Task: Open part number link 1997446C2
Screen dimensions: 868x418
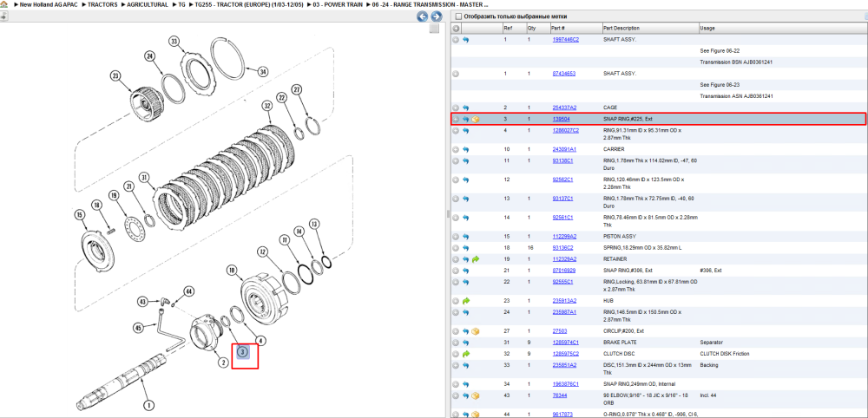Action: tap(565, 40)
